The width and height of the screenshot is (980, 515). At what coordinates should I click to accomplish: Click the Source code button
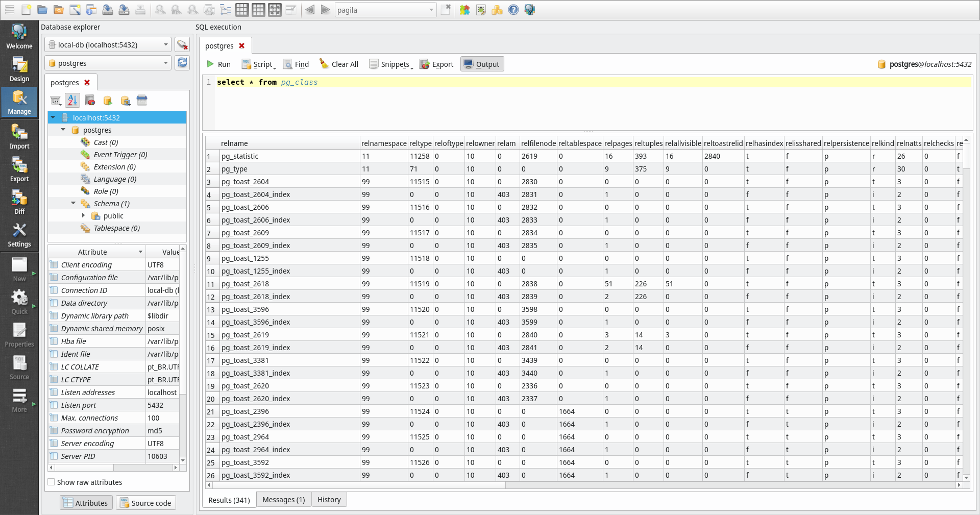(x=146, y=503)
